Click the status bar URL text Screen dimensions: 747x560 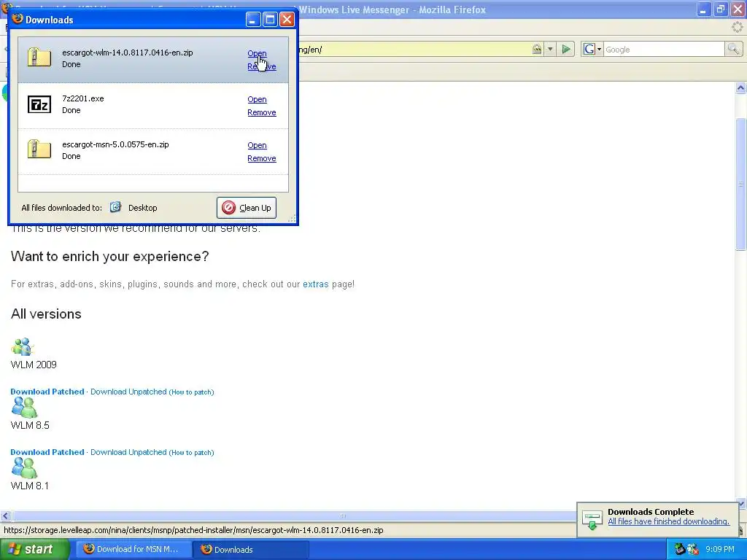[193, 530]
